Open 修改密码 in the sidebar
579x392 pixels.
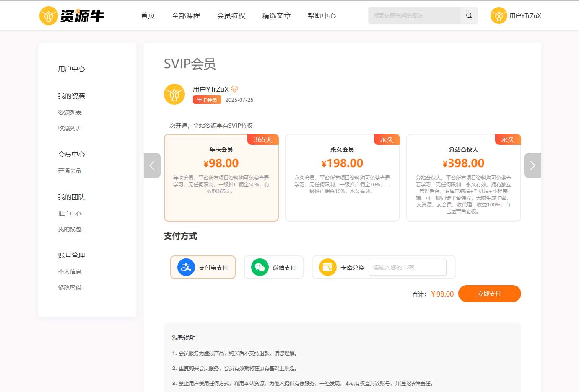[x=70, y=287]
